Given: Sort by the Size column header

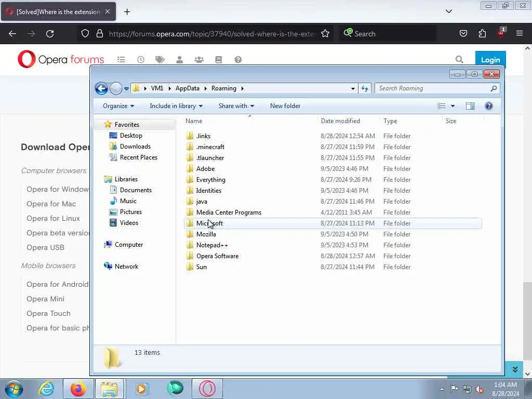Looking at the screenshot, I should [450, 121].
